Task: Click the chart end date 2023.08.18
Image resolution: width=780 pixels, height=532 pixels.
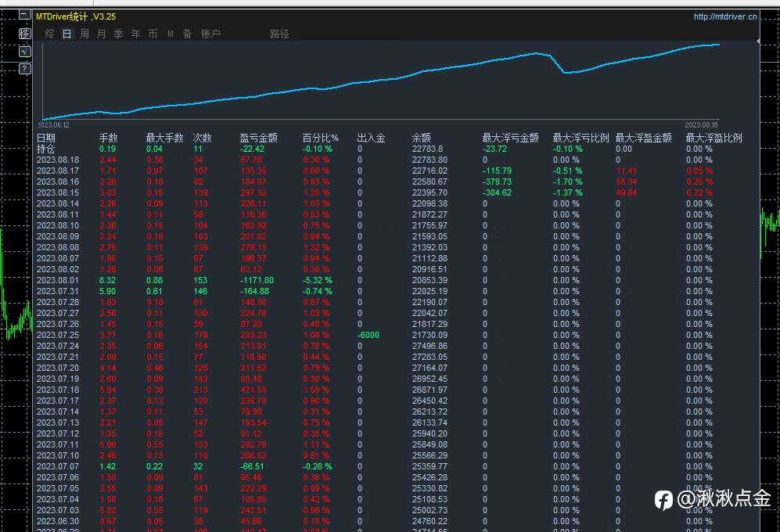Action: [702, 125]
